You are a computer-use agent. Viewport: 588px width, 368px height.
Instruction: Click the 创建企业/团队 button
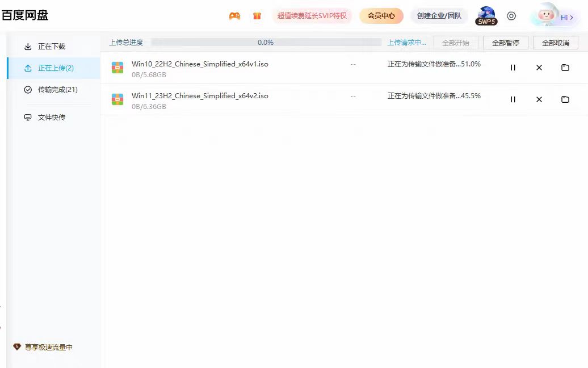tap(439, 16)
